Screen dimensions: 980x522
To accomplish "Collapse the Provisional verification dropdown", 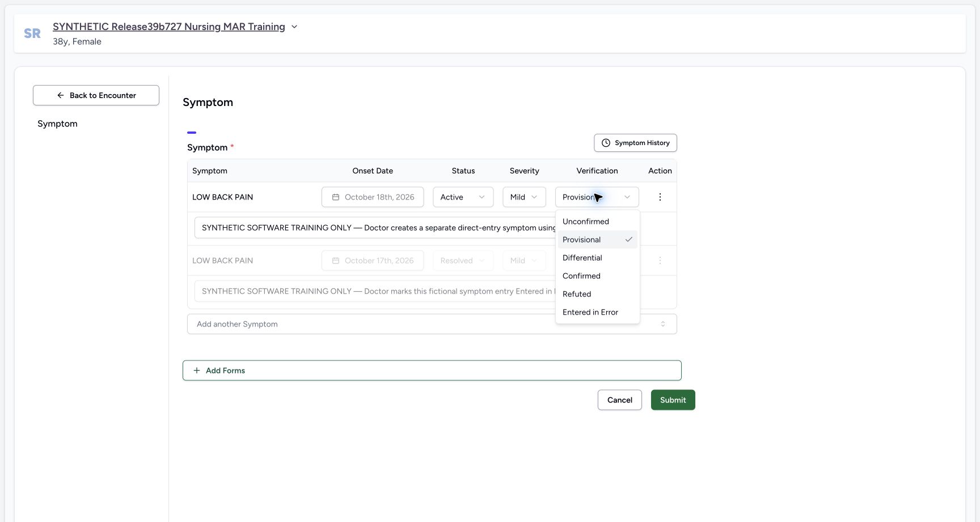I will [597, 197].
